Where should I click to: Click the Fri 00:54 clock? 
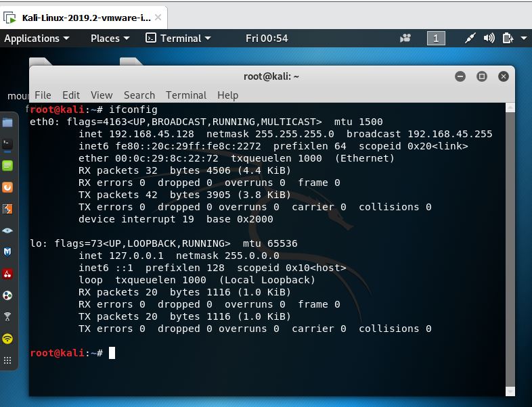[x=267, y=39]
